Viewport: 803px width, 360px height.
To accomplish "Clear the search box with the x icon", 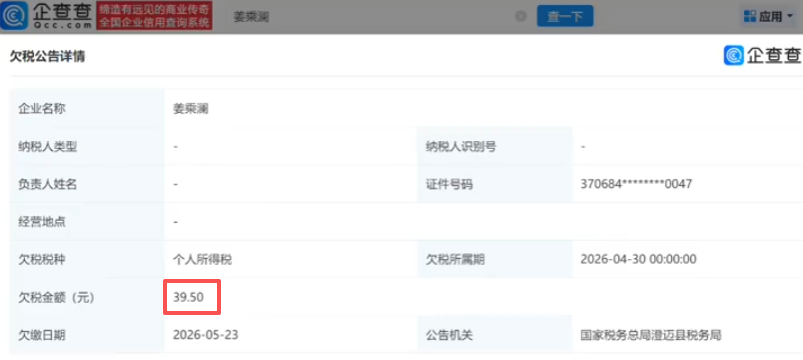I will pyautogui.click(x=520, y=16).
